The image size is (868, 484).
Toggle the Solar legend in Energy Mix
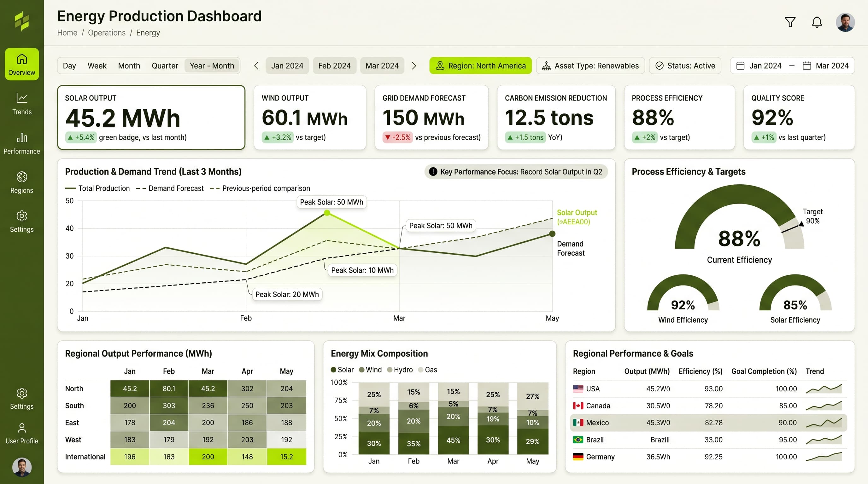click(x=342, y=370)
